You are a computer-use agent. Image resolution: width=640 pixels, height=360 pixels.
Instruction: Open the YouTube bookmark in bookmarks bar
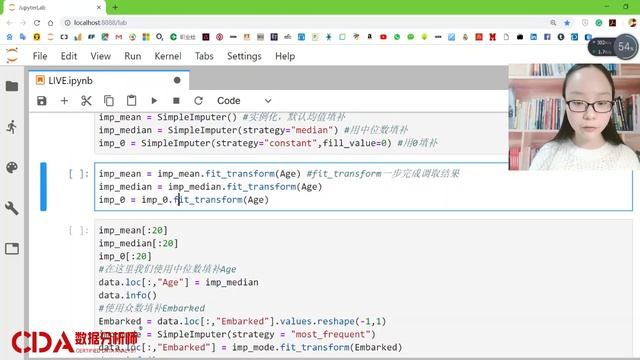(383, 37)
